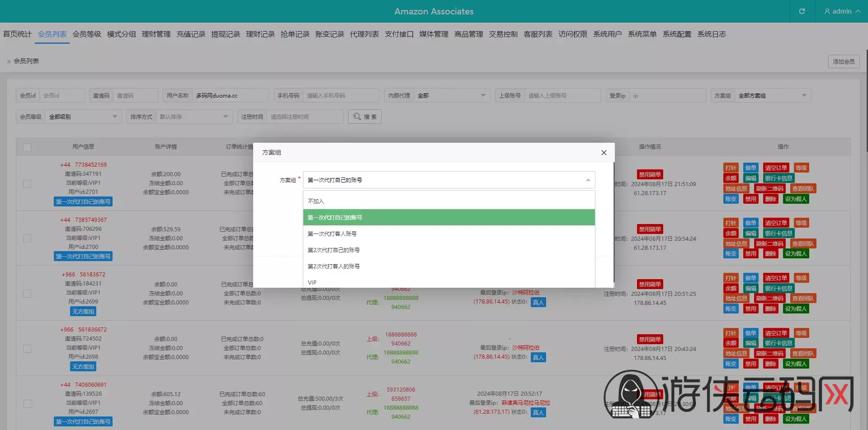Open the 系统配置 menu tab
868x430 pixels.
coord(677,34)
